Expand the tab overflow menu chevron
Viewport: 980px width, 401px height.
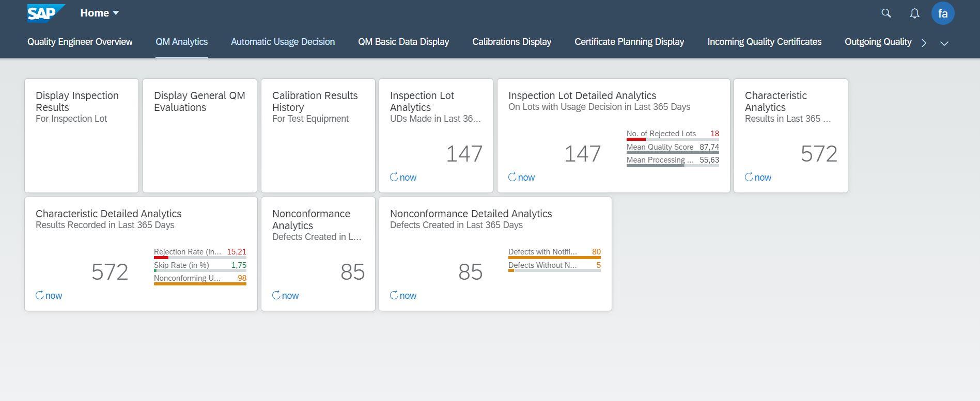pyautogui.click(x=944, y=43)
